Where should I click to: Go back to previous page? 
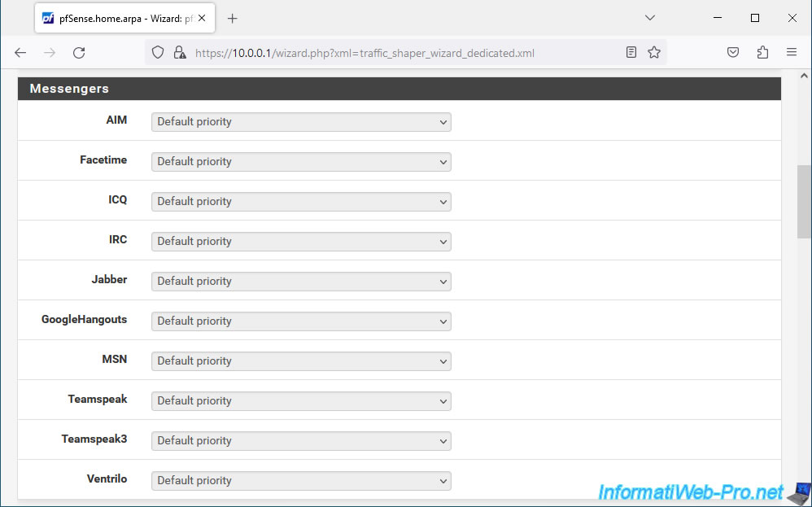[x=20, y=52]
